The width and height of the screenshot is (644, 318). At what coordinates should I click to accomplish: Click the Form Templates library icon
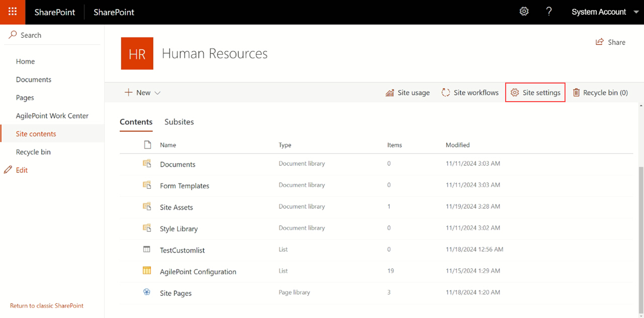[147, 185]
